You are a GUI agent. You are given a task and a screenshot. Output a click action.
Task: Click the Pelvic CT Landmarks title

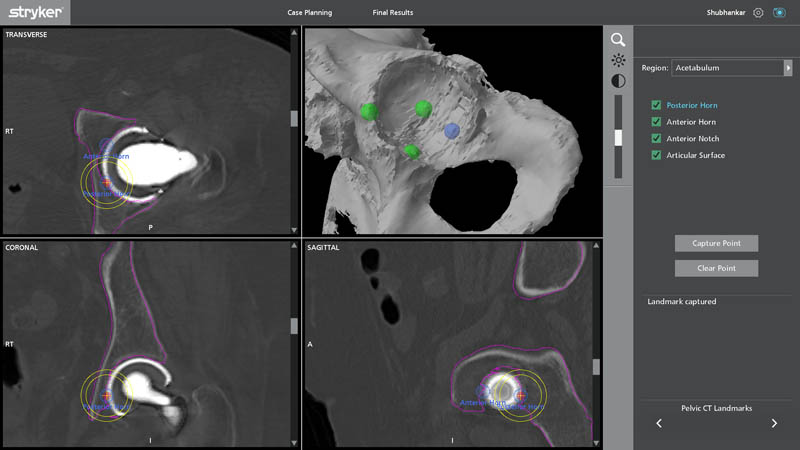click(x=716, y=408)
